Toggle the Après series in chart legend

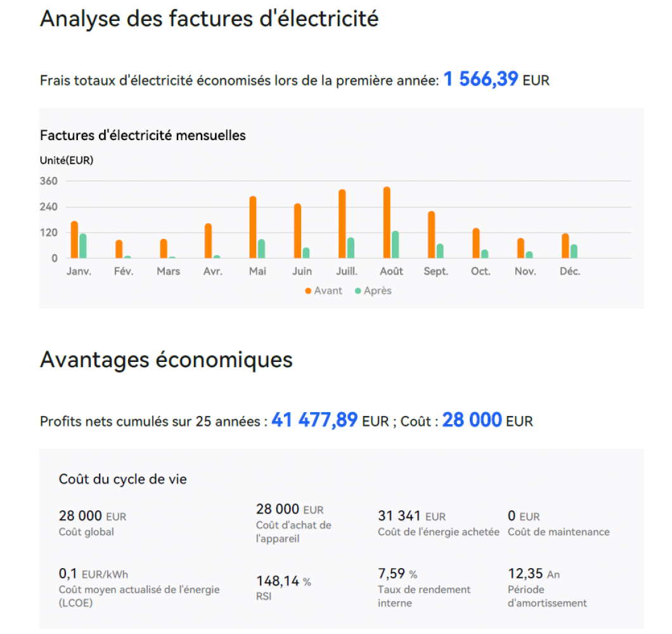click(373, 291)
